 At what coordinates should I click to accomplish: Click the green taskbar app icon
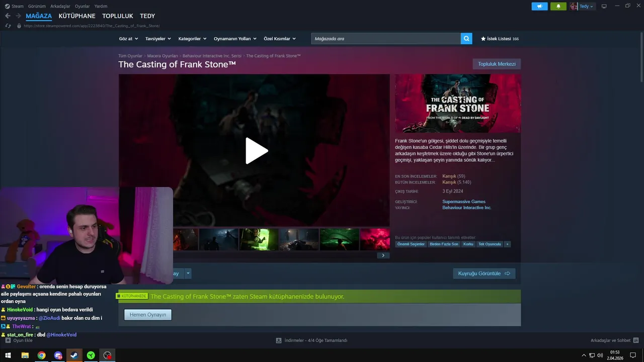pos(91,355)
